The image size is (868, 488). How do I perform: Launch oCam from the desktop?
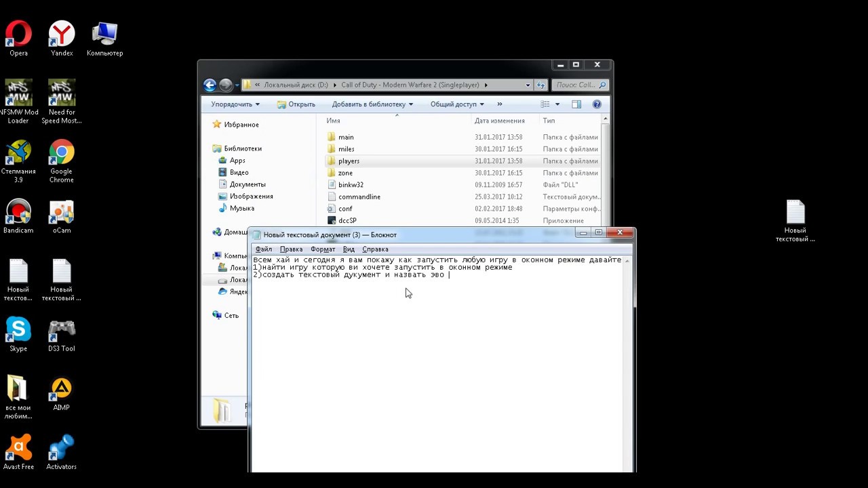coord(62,216)
